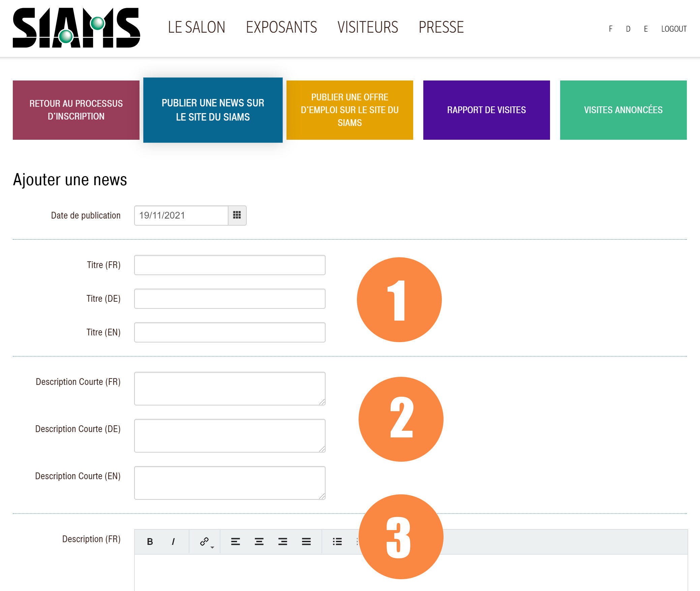Open the PRESSE menu

441,27
